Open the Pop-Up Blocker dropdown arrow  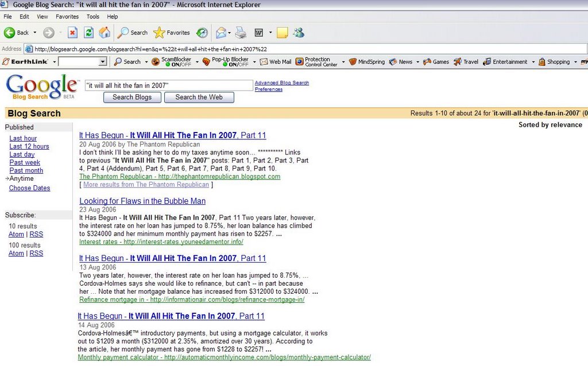coord(254,62)
